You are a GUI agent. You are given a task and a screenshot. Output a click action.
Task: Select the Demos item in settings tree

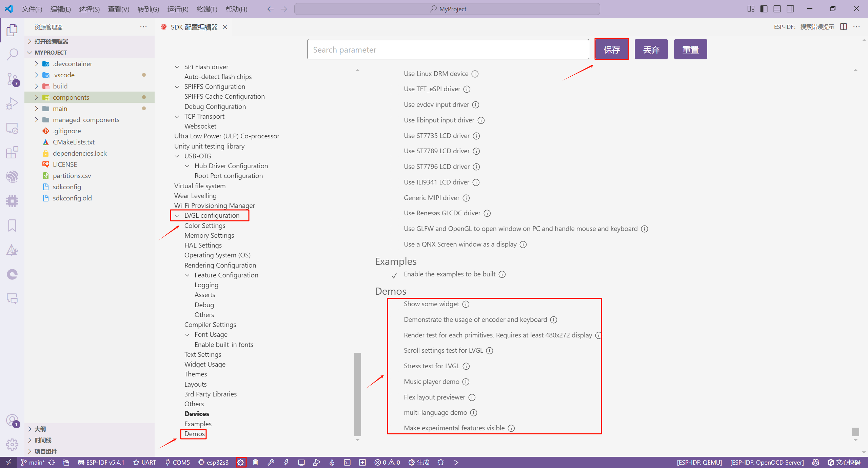[x=194, y=434]
